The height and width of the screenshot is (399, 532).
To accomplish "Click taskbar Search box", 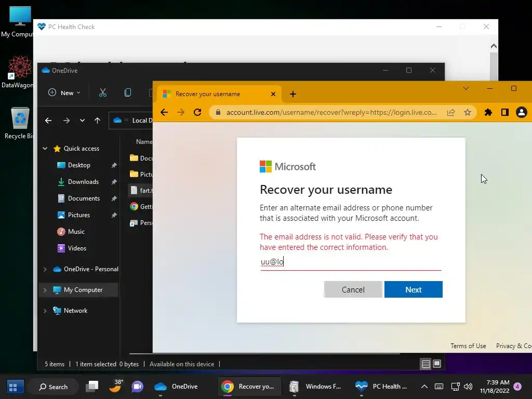I will 54,387.
